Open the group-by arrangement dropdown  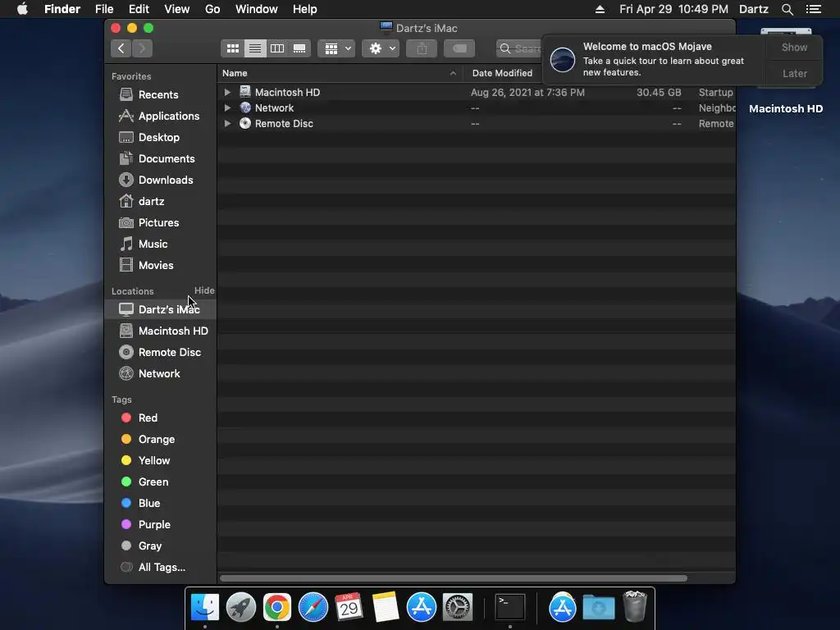click(336, 48)
